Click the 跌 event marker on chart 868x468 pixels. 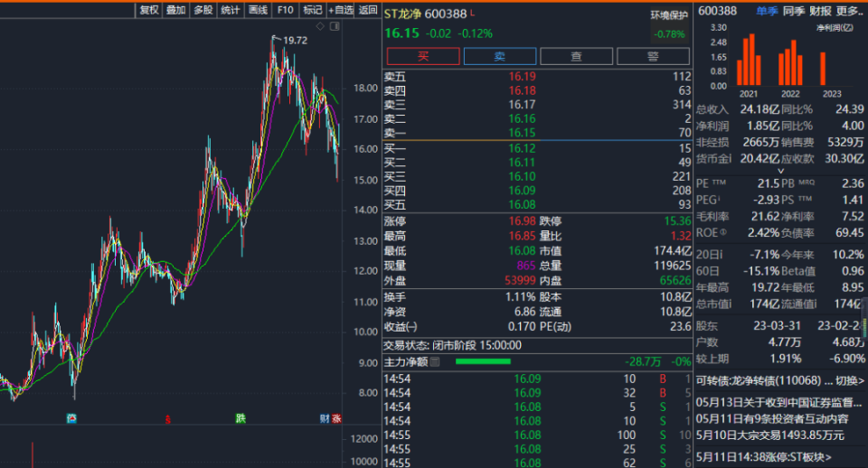click(x=241, y=417)
